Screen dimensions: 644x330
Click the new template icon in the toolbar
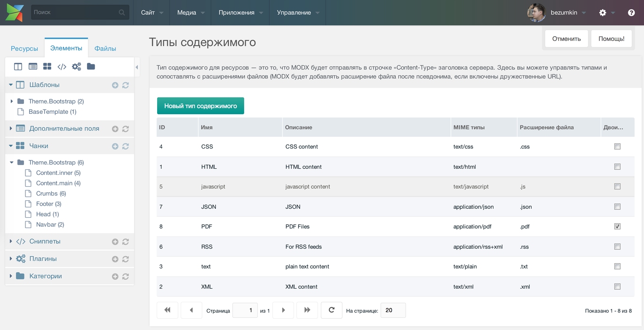point(18,66)
